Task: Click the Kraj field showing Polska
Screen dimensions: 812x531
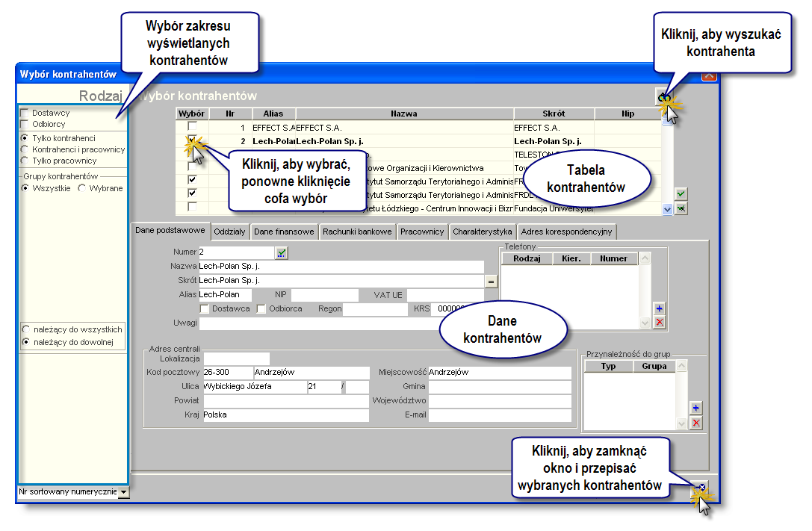Action: pyautogui.click(x=286, y=415)
